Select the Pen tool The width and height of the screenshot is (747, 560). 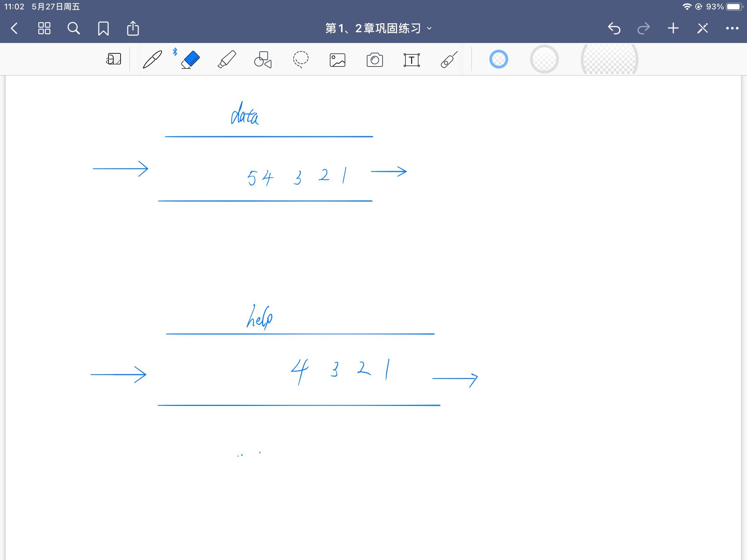click(x=152, y=59)
